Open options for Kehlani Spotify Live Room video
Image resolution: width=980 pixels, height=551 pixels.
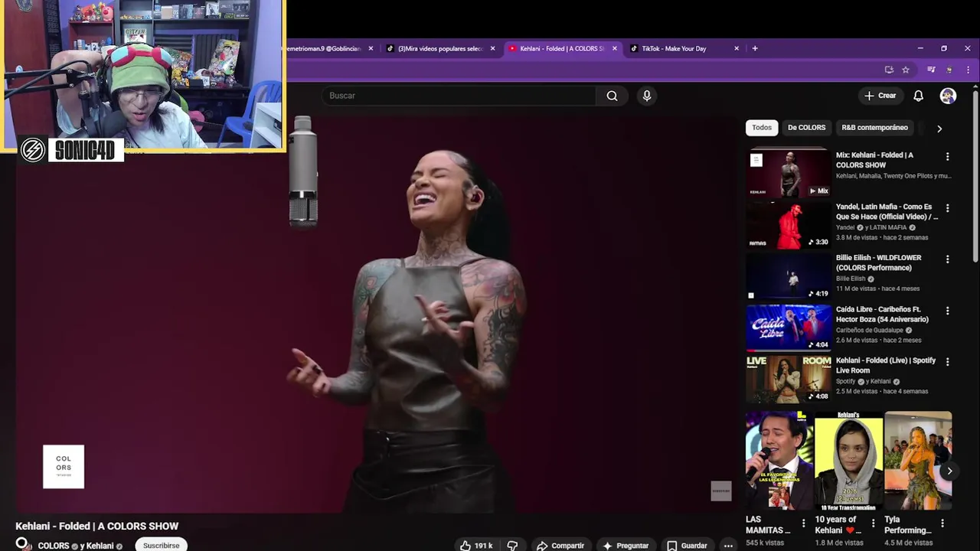point(947,362)
